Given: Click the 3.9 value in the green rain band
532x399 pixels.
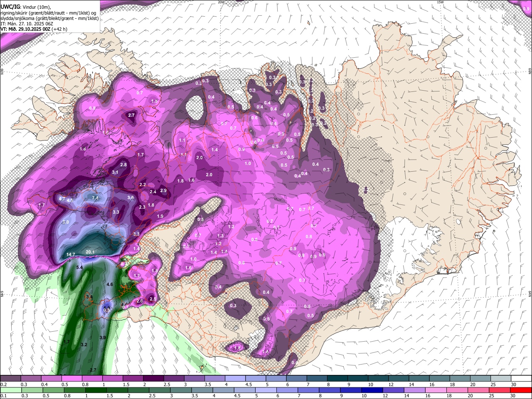Looking at the screenshot, I should pos(103,337).
